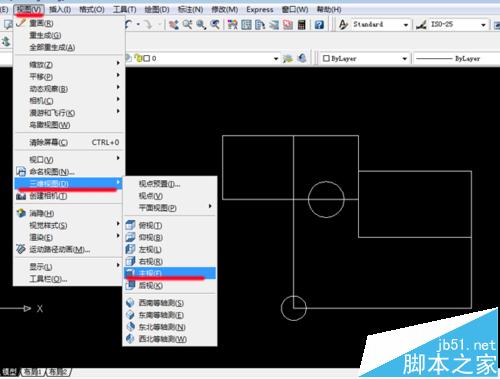Select 消隐(H) menu item
The image size is (500, 379).
[x=69, y=213]
